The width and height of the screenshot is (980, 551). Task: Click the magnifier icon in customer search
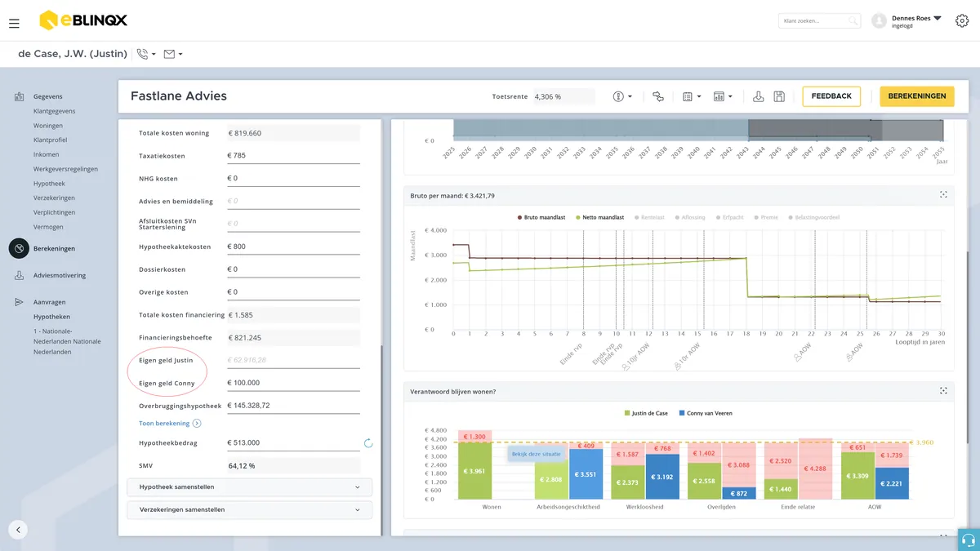click(x=853, y=21)
